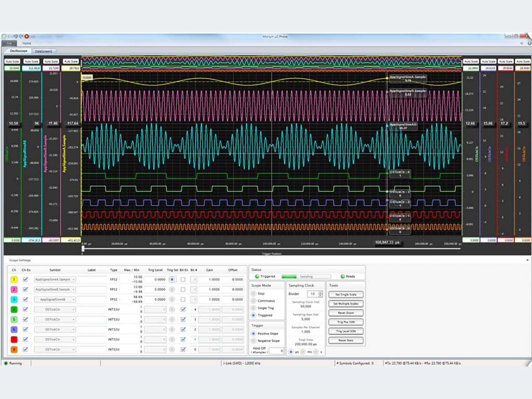Click the orange channel 8 color swatch

(14, 349)
